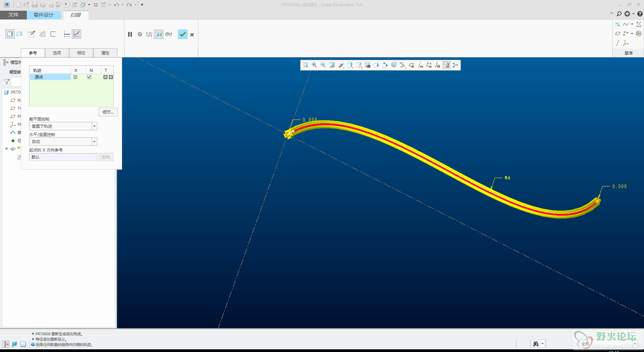Click the constant section sweep icon

[x=67, y=34]
